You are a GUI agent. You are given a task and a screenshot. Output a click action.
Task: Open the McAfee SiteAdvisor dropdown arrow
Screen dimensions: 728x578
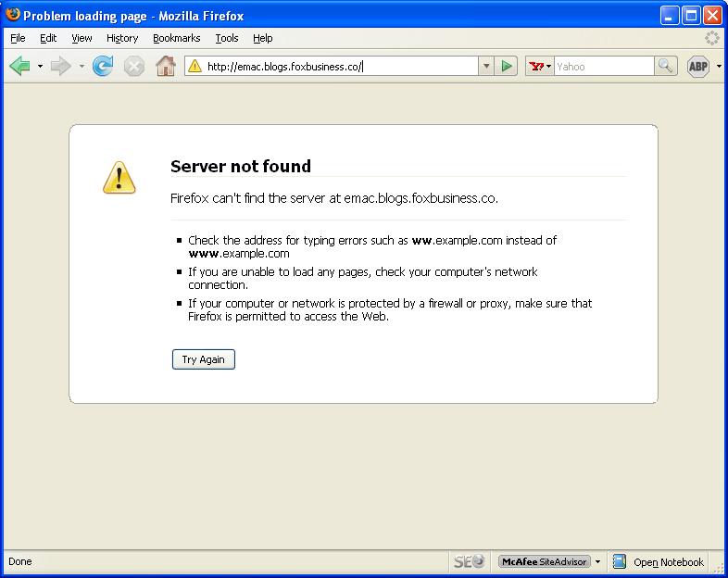[x=597, y=561]
